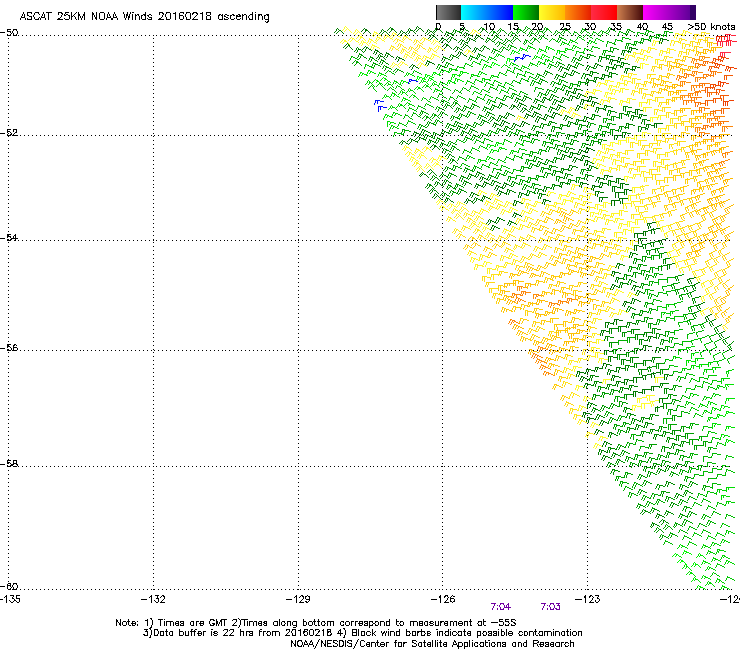Viewport: 740px width, 650px height.
Task: Click the -129 longitude axis label
Action: tap(298, 599)
